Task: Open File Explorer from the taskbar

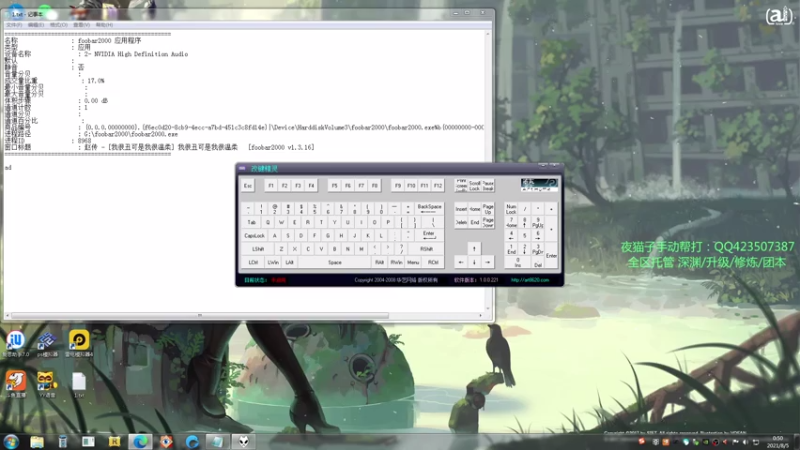Action: pos(37,442)
